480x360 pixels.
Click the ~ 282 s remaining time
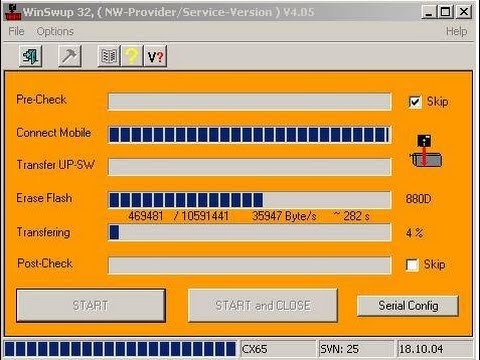352,216
